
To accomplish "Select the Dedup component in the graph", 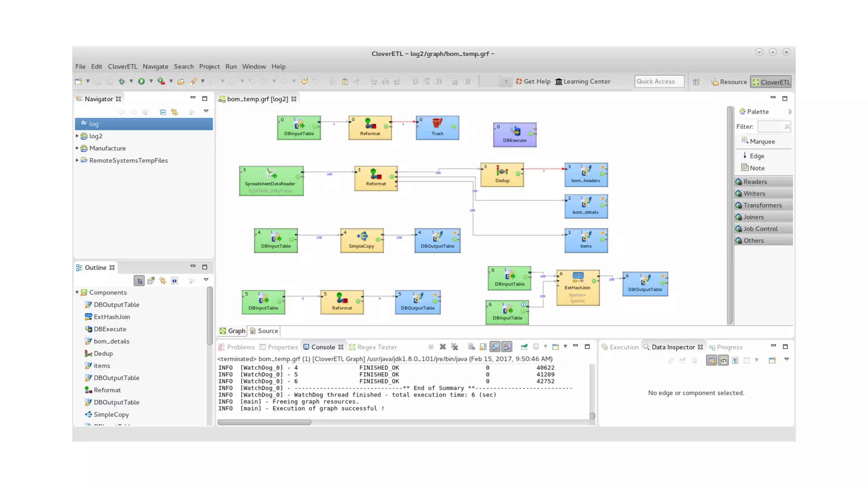I will pyautogui.click(x=502, y=175).
